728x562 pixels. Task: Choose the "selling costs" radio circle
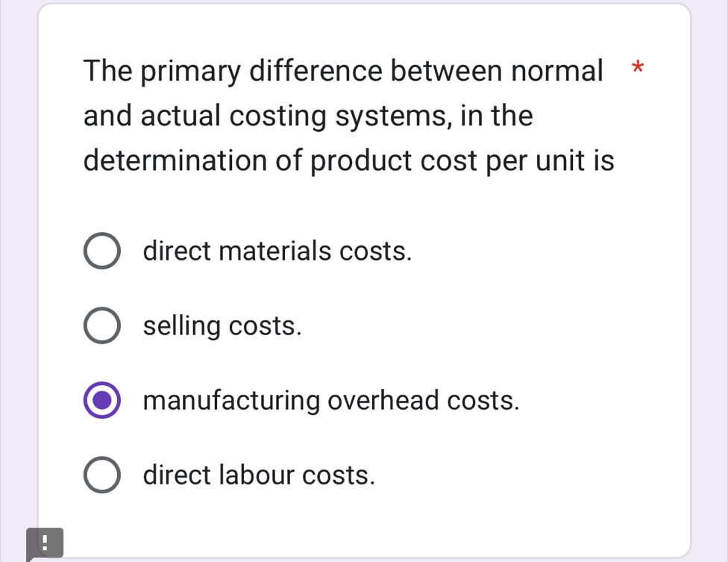[101, 326]
